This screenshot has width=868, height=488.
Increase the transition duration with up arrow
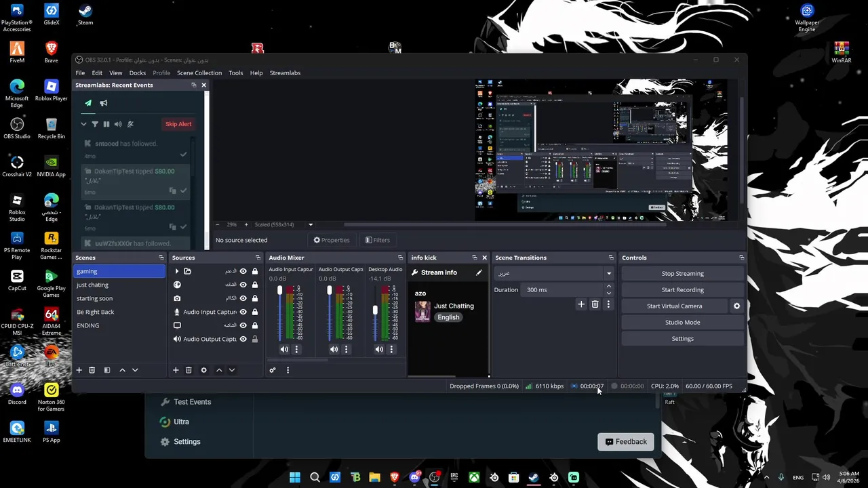(608, 287)
